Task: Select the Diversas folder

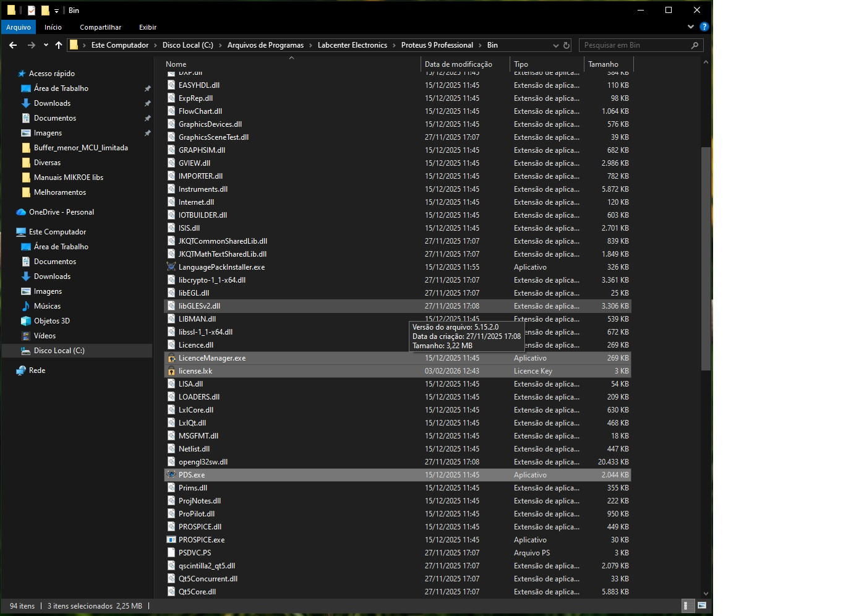Action: tap(47, 163)
